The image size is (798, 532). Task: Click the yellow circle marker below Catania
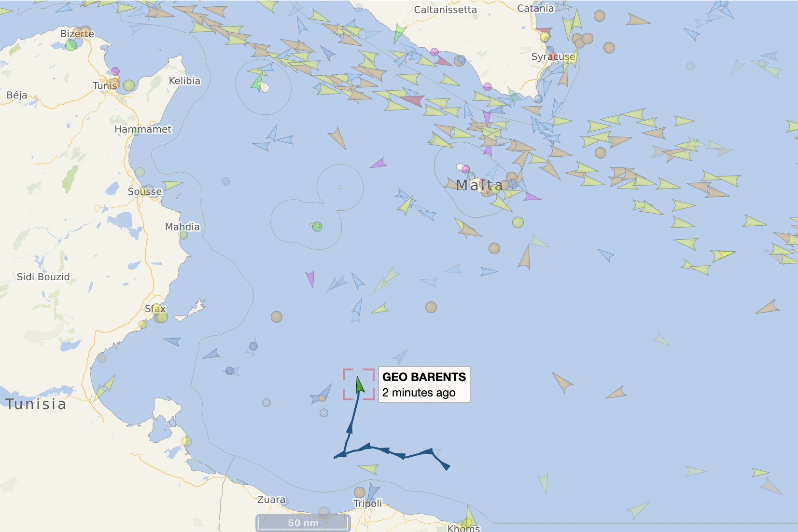[x=545, y=37]
